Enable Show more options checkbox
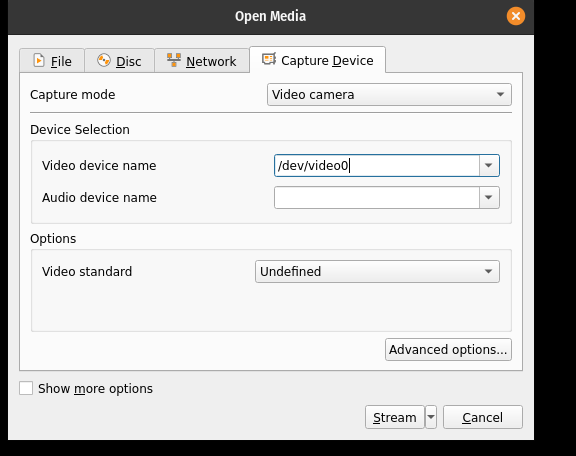 point(26,388)
